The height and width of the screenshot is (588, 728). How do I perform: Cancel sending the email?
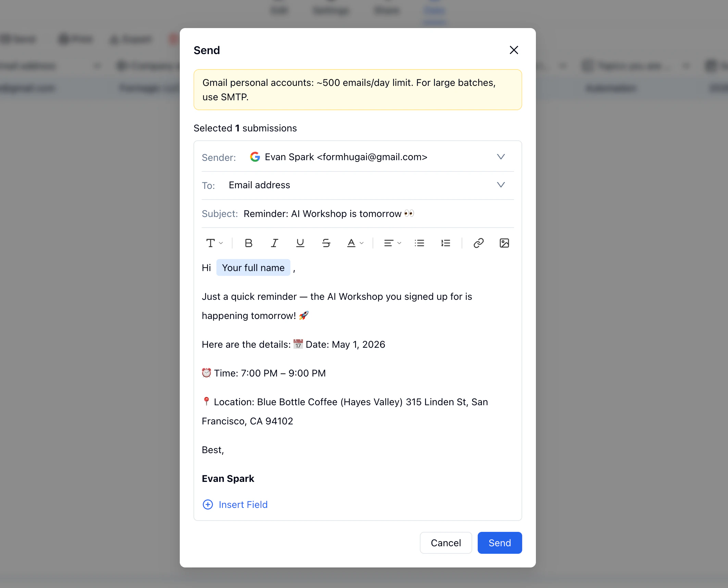[x=445, y=543]
